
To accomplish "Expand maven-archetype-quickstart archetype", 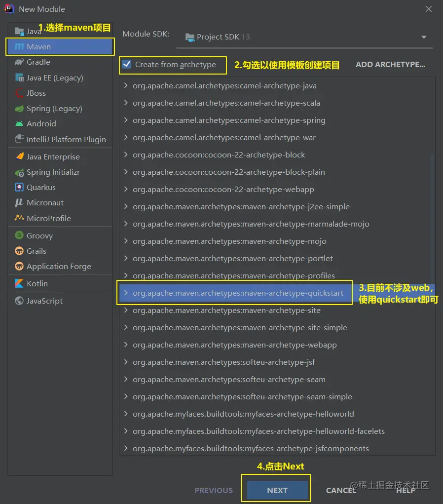I will point(126,293).
